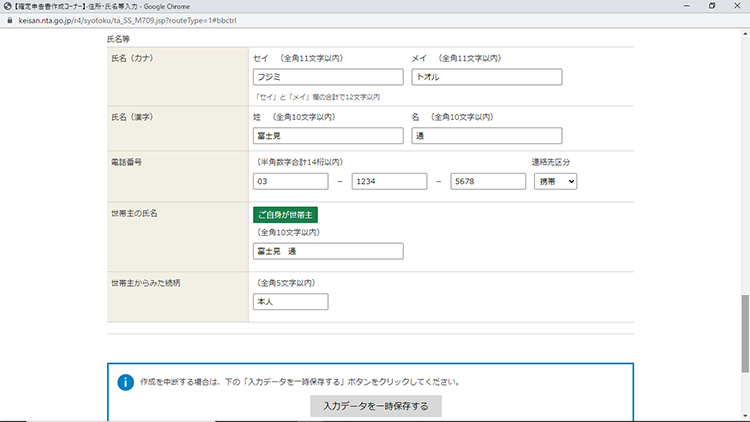Focus the 姓 kanji field containing 富士見
Image resolution: width=750 pixels, height=422 pixels.
tap(328, 136)
